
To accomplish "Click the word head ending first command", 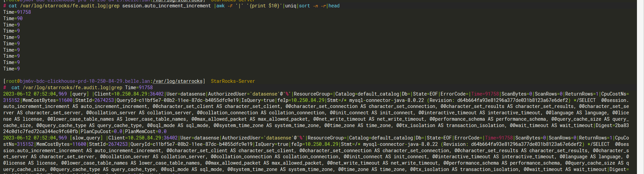I will 334,6.
